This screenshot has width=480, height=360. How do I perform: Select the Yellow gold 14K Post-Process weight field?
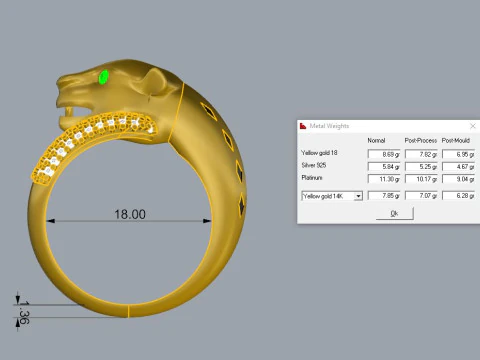pos(421,196)
